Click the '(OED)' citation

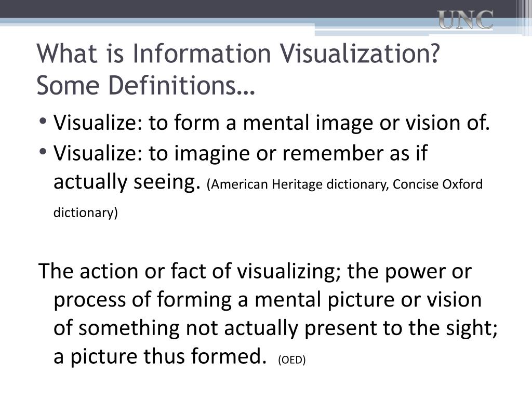pyautogui.click(x=292, y=360)
